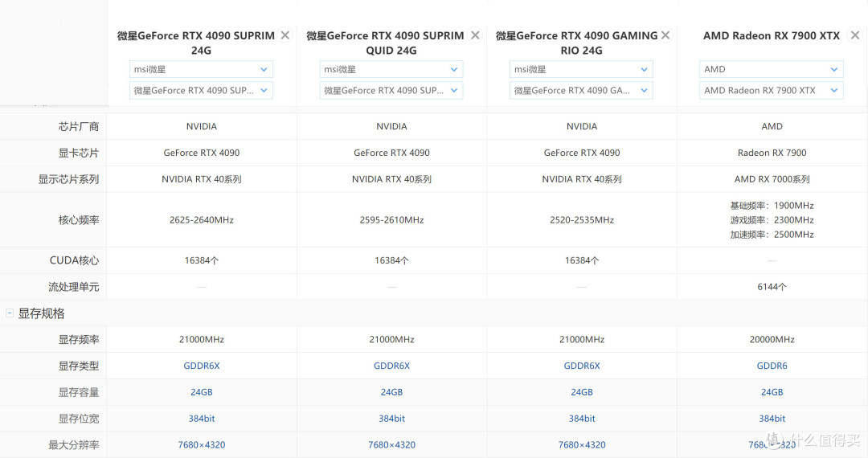Remove the AMD Radeon RX 7900 XTX column

point(855,35)
